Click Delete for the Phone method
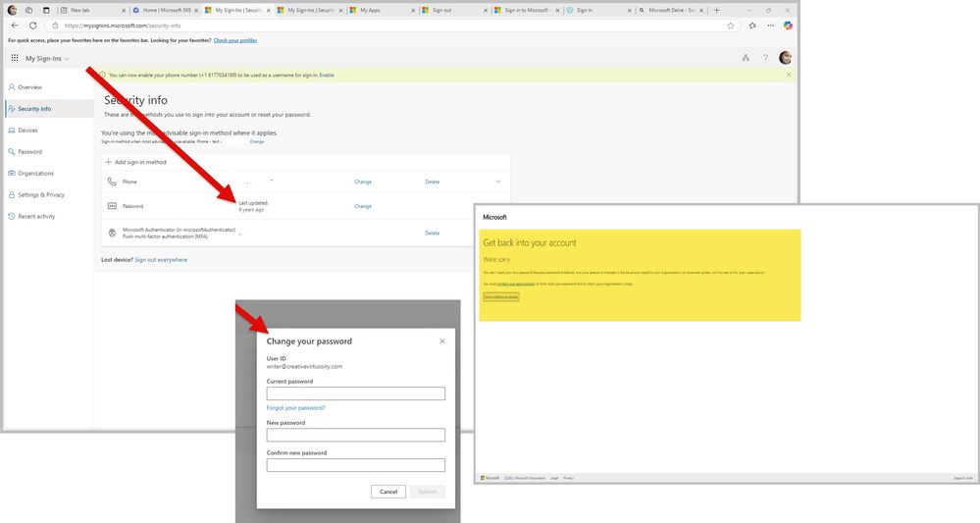Image resolution: width=980 pixels, height=523 pixels. coord(432,182)
